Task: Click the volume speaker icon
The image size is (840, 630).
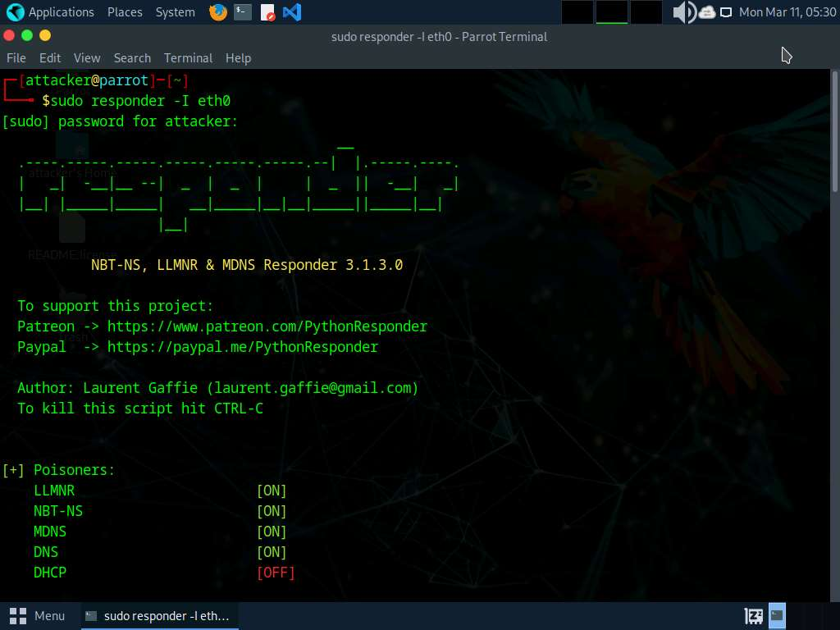Action: click(x=682, y=12)
